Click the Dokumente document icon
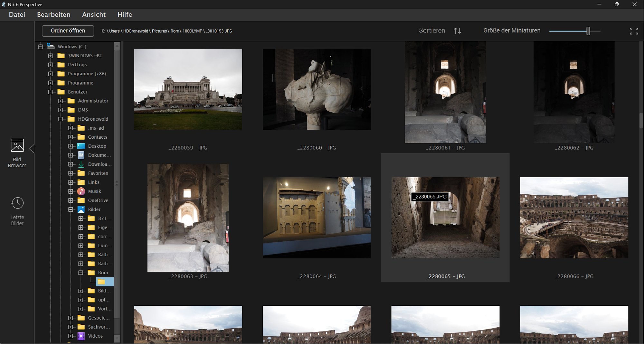644x344 pixels. coord(81,155)
